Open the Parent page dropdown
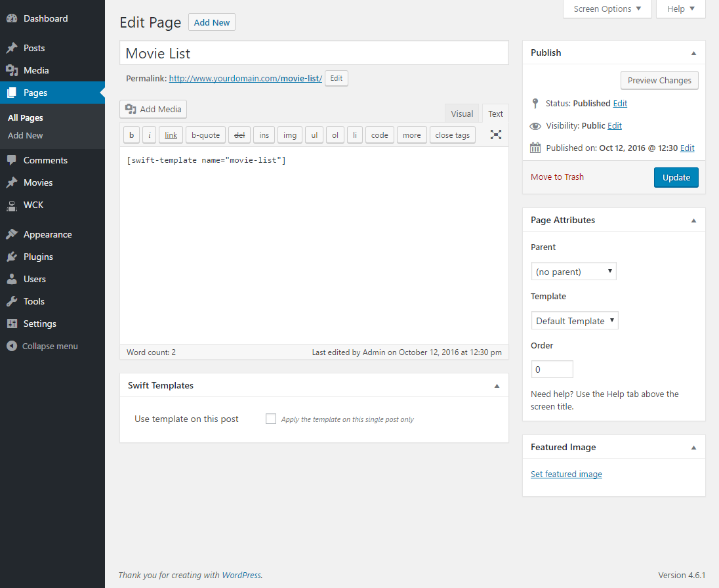 (x=573, y=271)
